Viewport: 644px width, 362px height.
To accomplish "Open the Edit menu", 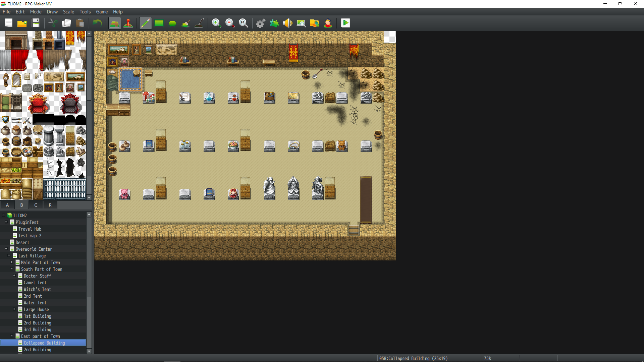I will (x=20, y=12).
